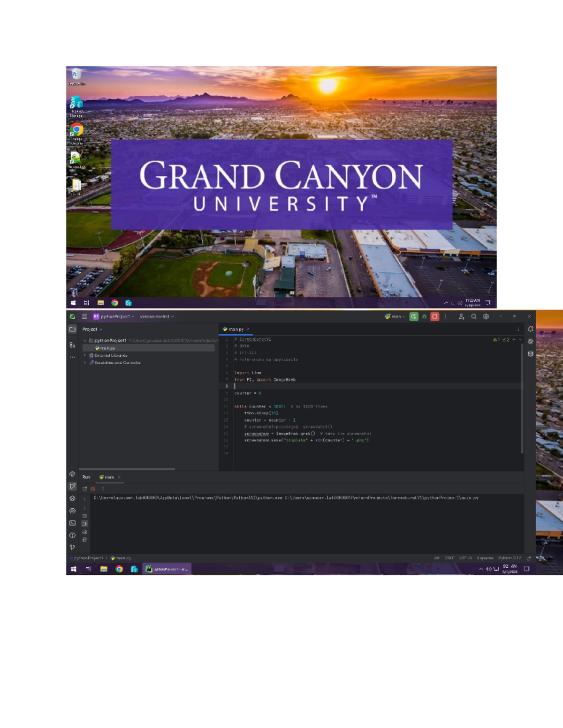The width and height of the screenshot is (563, 728).
Task: Open Search Everywhere with the magnifier icon
Action: tap(473, 316)
